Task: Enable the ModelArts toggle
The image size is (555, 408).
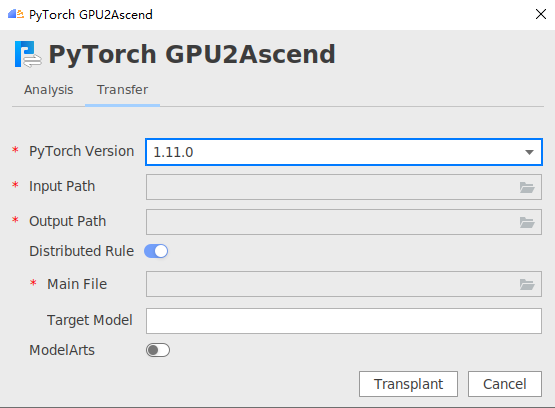Action: (x=158, y=350)
